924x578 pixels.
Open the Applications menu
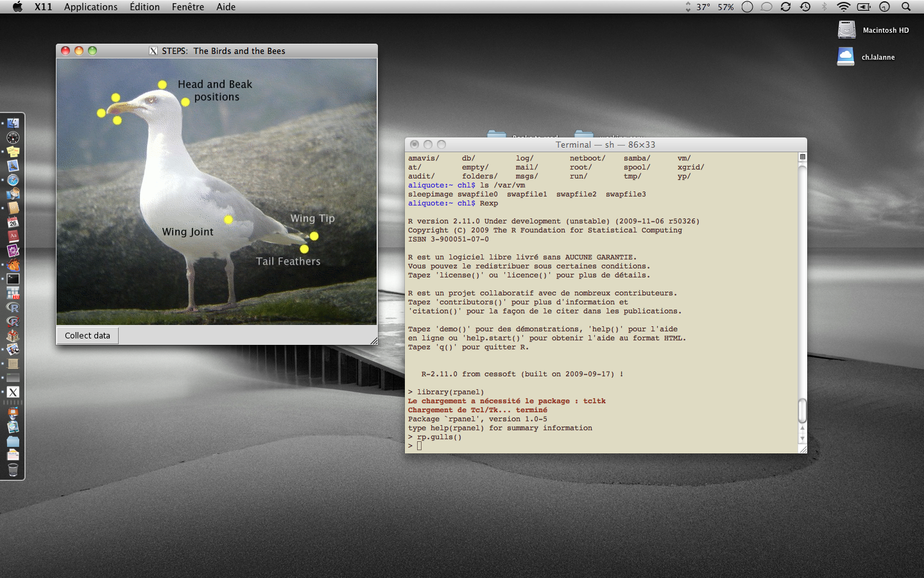(90, 7)
